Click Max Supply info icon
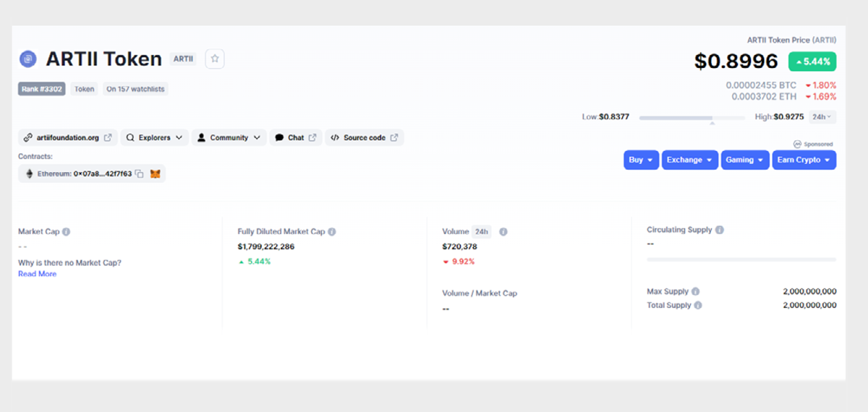The image size is (868, 412). click(x=695, y=291)
